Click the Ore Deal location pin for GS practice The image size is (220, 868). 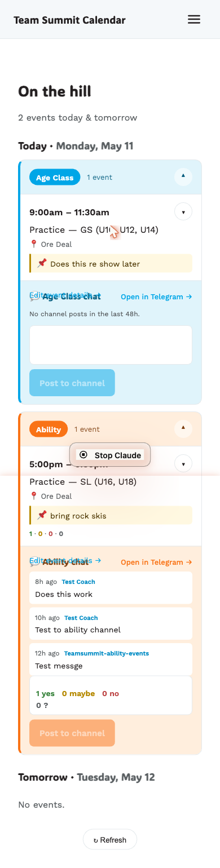tap(34, 244)
